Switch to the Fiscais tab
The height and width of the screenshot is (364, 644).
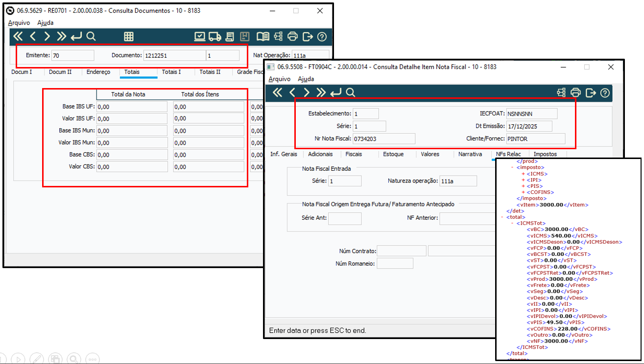(x=354, y=154)
